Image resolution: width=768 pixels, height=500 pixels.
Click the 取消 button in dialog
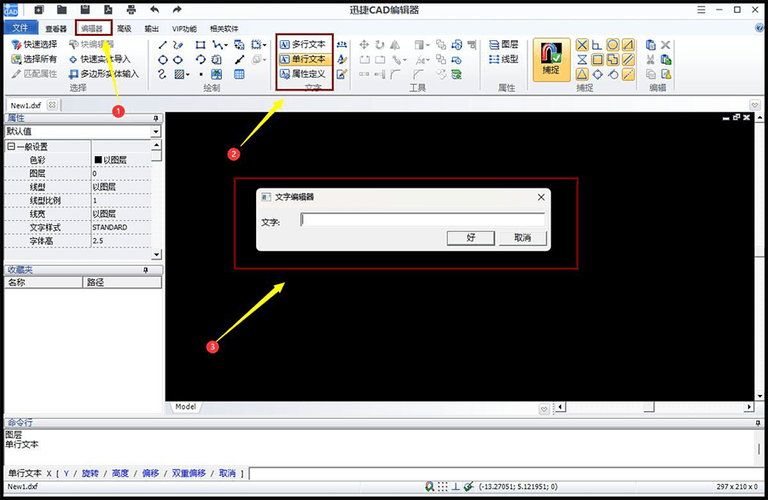coord(523,238)
